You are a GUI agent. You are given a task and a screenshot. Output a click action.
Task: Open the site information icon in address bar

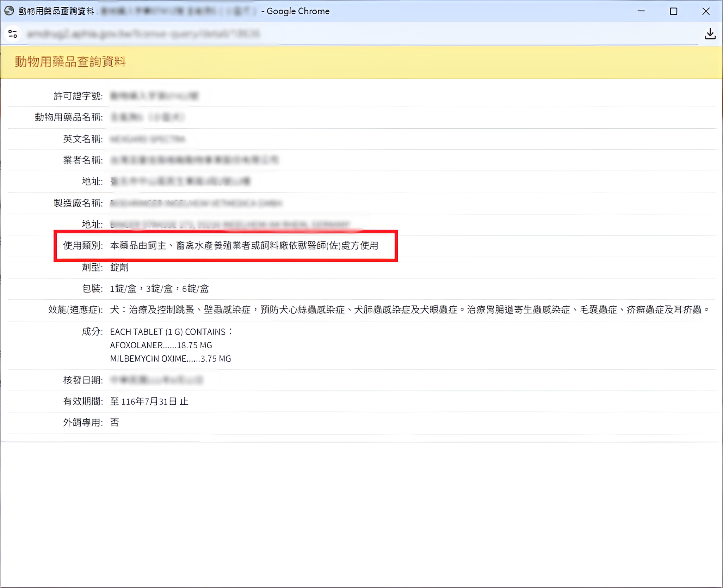[13, 33]
